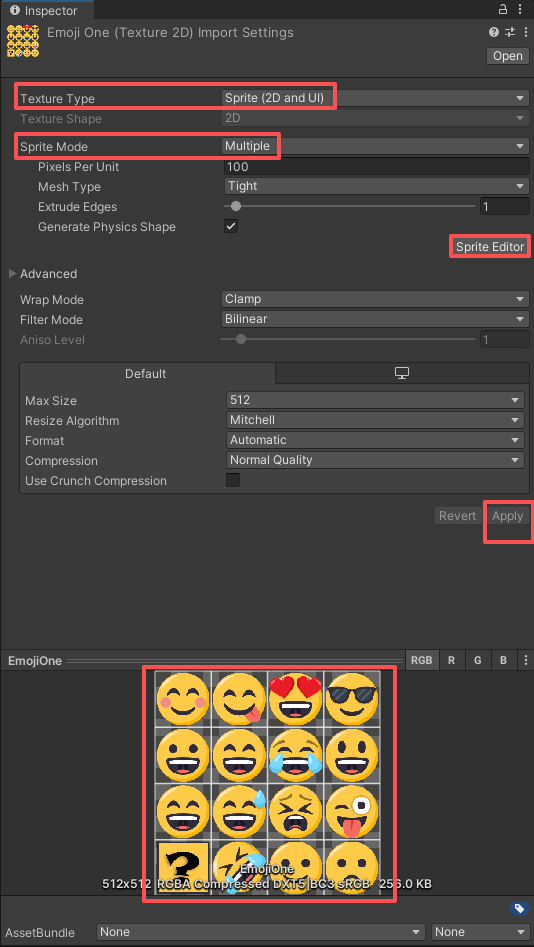
Task: Click the Apply button
Action: click(507, 516)
